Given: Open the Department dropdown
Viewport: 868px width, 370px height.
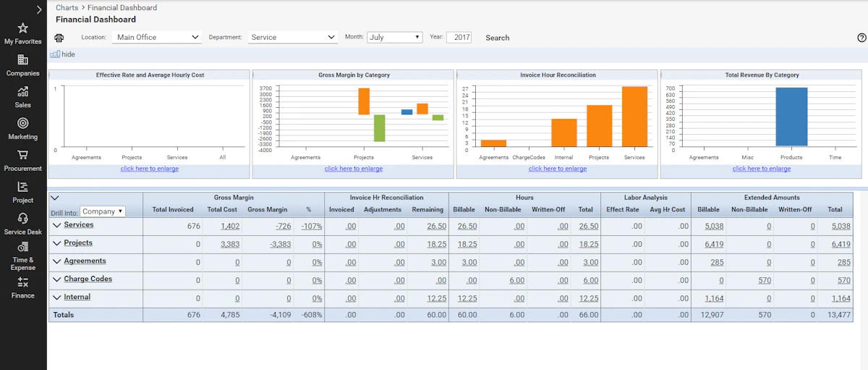Looking at the screenshot, I should [293, 37].
